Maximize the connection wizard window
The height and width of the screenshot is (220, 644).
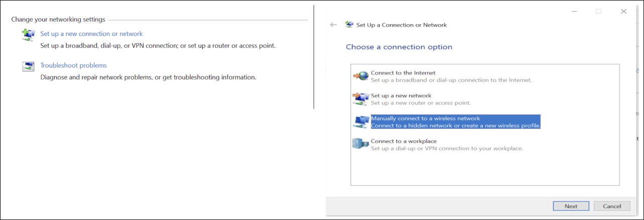[598, 11]
